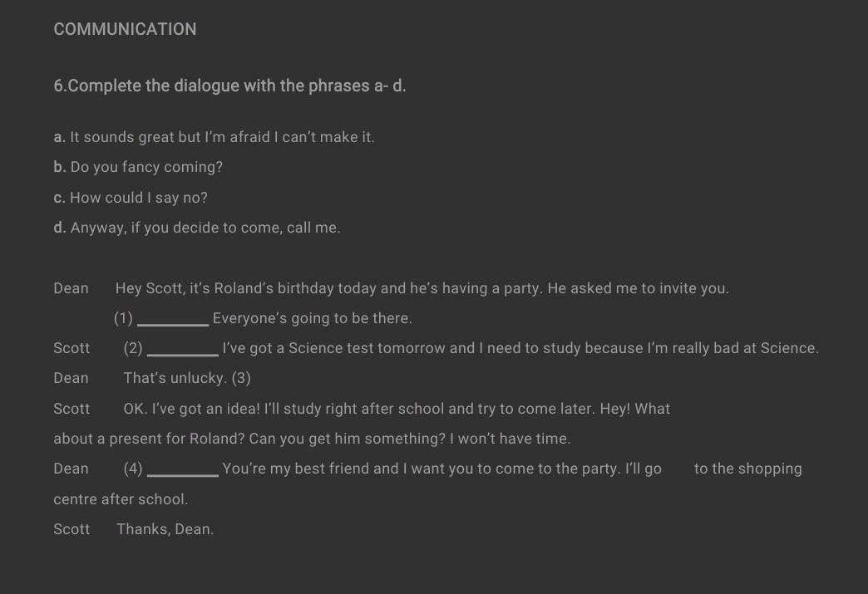Click the blank after number (2)
The height and width of the screenshot is (594, 868).
[182, 350]
